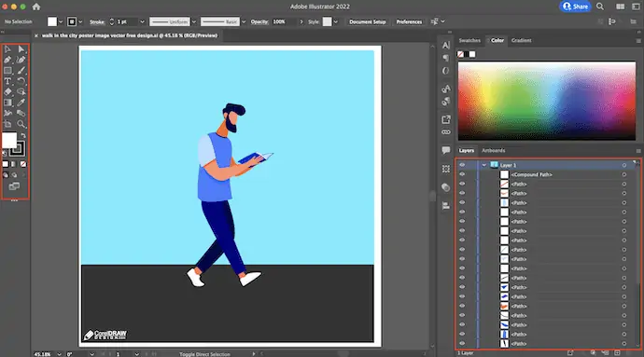Viewport: 644px width, 357px height.
Task: Select the Pen tool
Action: (7, 60)
